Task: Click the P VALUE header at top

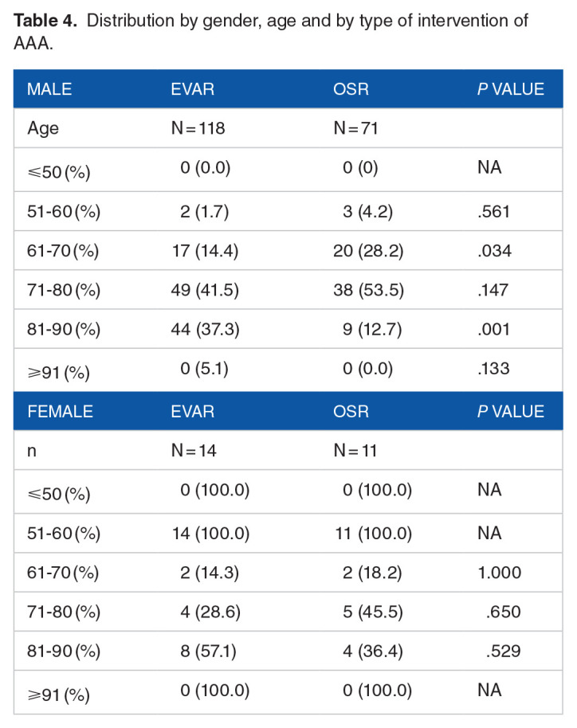Action: 511,89
